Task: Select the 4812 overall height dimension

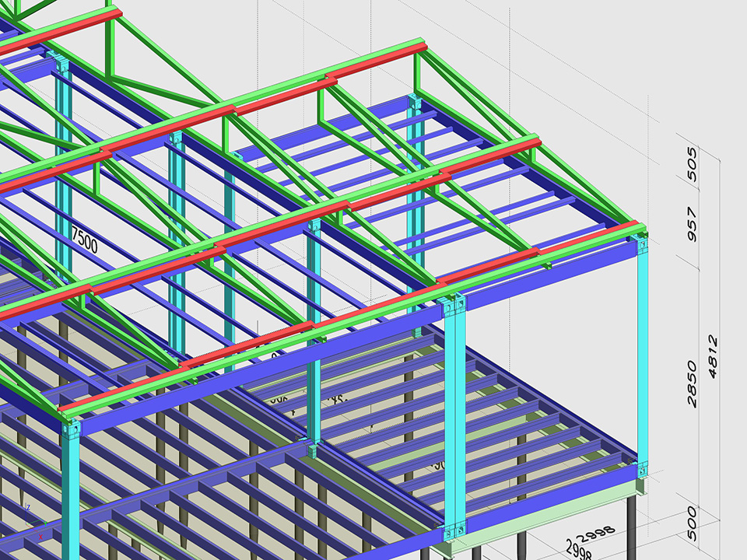Action: [713, 357]
